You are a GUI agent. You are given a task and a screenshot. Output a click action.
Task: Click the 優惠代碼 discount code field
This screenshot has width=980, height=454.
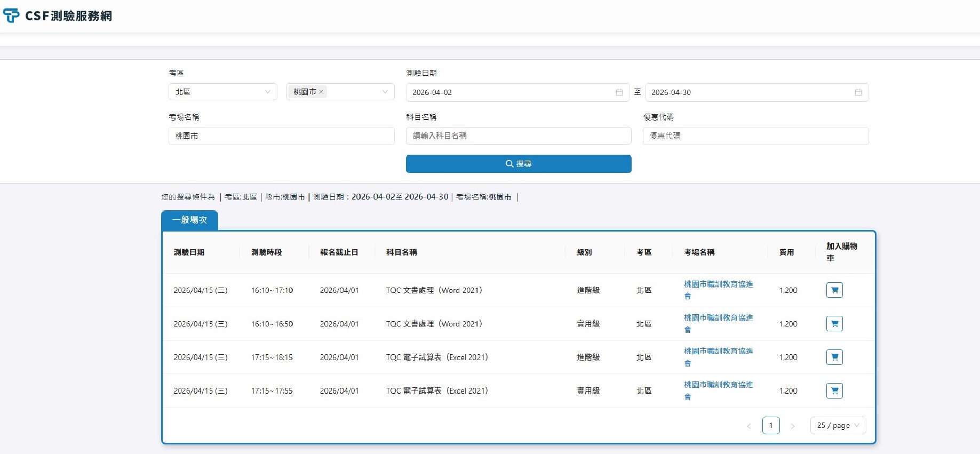(x=755, y=136)
